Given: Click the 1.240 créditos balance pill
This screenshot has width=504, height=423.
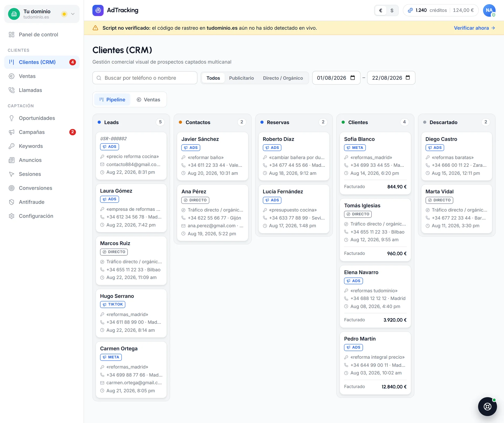Looking at the screenshot, I should coord(441,10).
